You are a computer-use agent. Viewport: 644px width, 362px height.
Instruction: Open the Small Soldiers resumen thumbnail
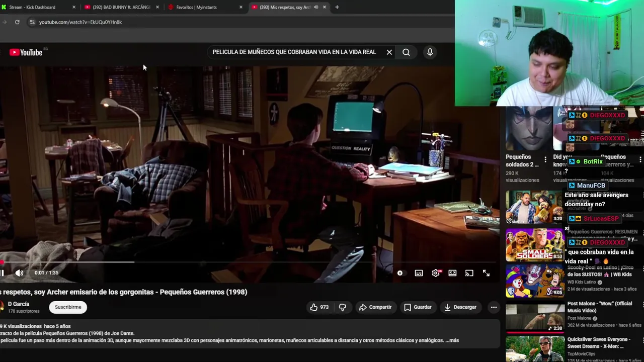[534, 245]
